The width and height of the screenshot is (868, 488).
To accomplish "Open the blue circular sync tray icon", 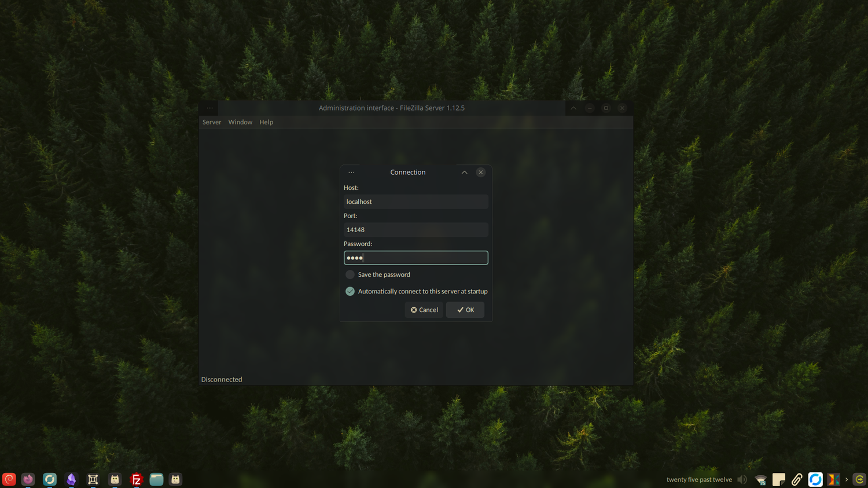I will click(x=815, y=479).
